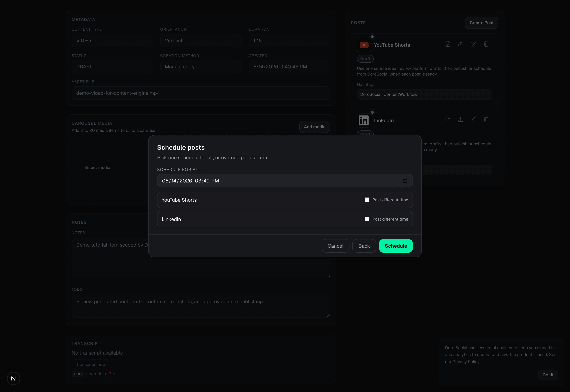
Task: Click the edit pencil icon on the LinkedIn post
Action: [473, 120]
